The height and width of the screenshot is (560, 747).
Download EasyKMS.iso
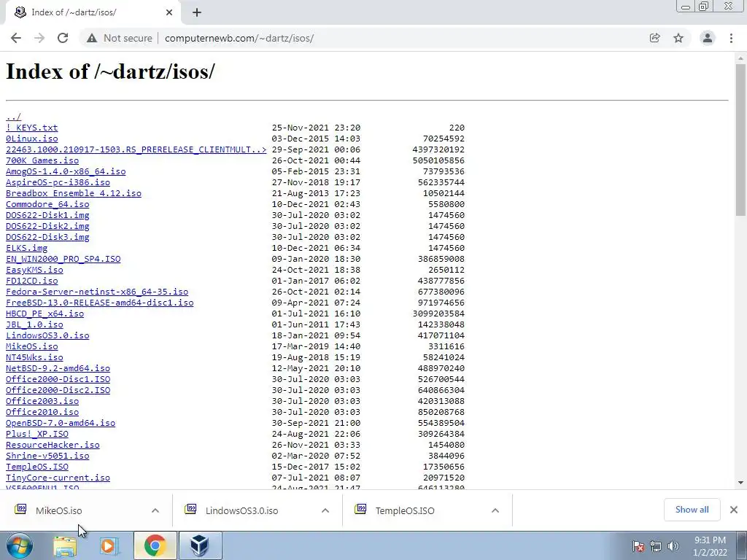pyautogui.click(x=34, y=270)
